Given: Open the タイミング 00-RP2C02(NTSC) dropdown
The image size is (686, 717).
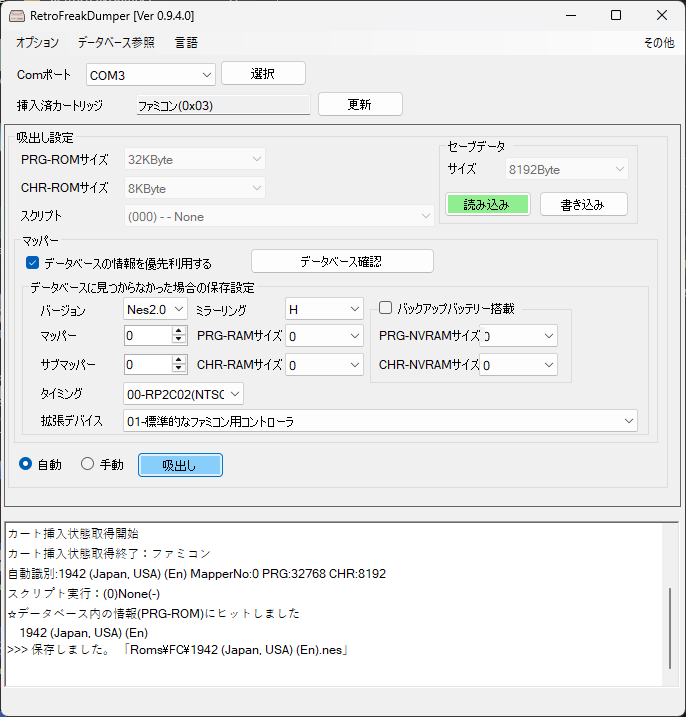Looking at the screenshot, I should (183, 394).
